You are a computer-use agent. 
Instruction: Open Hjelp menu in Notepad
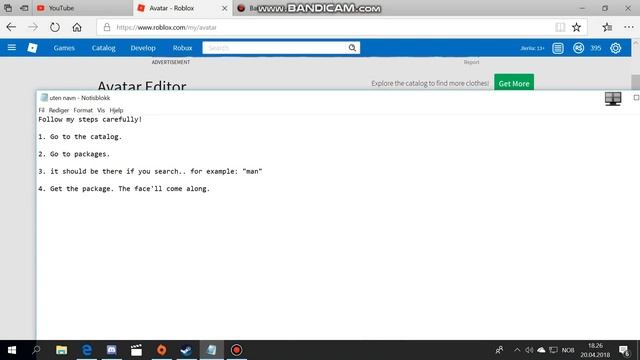pos(116,110)
